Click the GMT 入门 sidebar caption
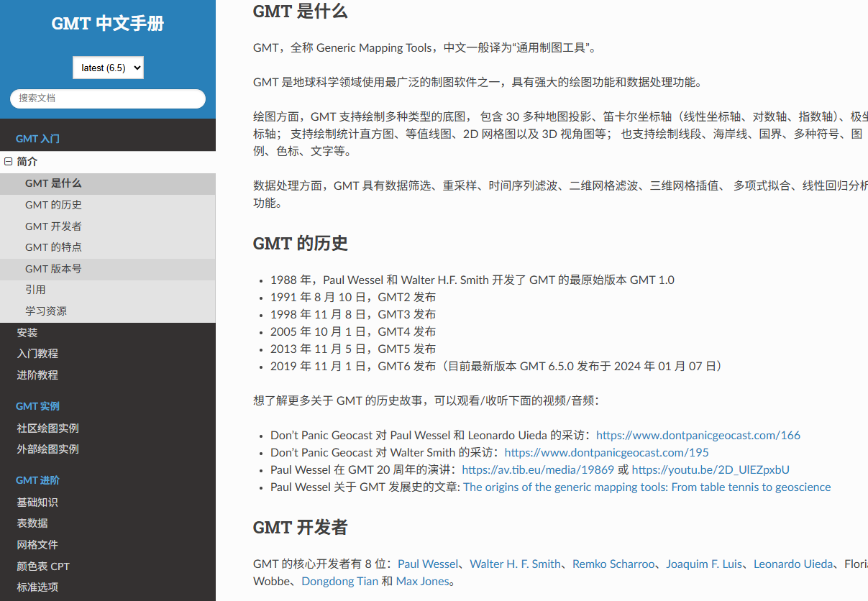Screen dimensions: 868x601 [37, 139]
